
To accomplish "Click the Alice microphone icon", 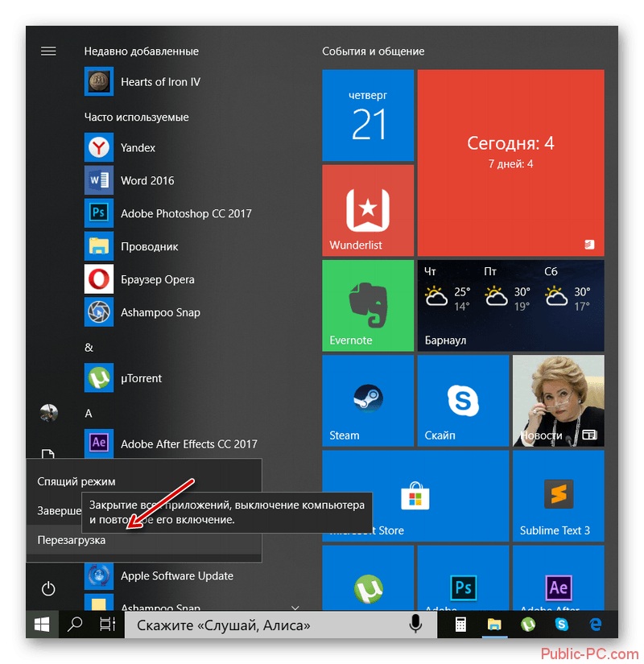I will coord(415,625).
